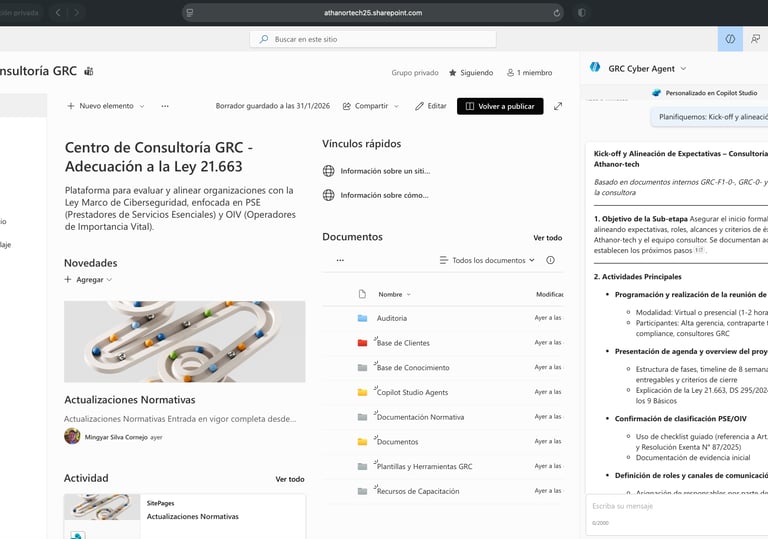Click the red Base de Clientes folder icon
768x539 pixels.
(362, 343)
